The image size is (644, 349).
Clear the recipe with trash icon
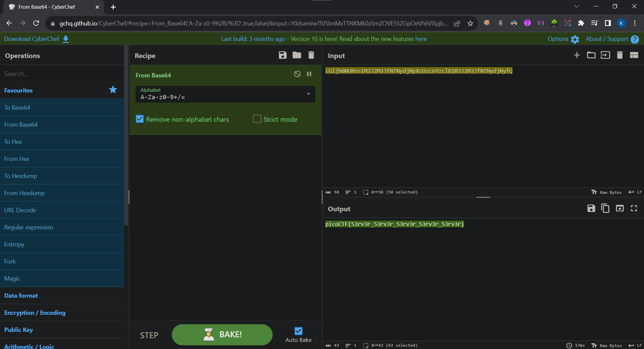311,55
